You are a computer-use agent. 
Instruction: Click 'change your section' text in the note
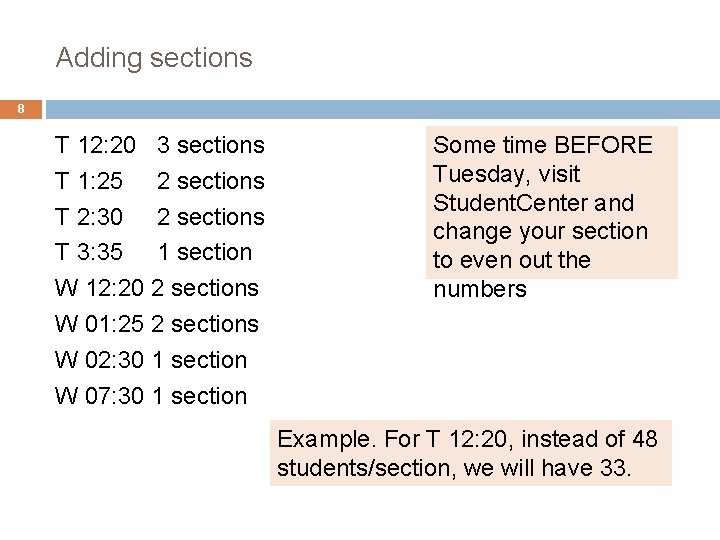click(540, 232)
